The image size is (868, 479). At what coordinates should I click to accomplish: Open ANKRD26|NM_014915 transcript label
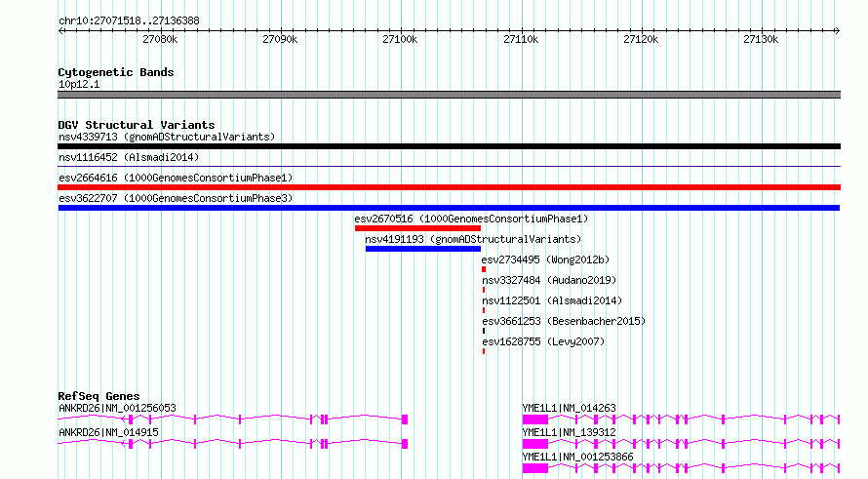(x=108, y=432)
